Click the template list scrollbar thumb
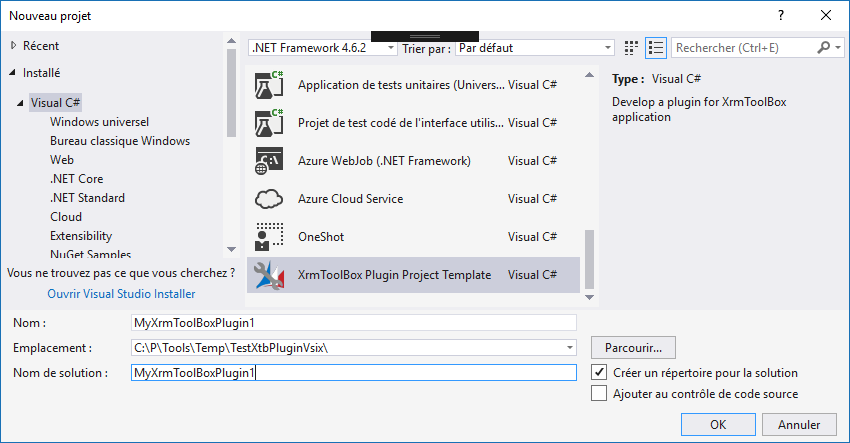 (x=589, y=260)
